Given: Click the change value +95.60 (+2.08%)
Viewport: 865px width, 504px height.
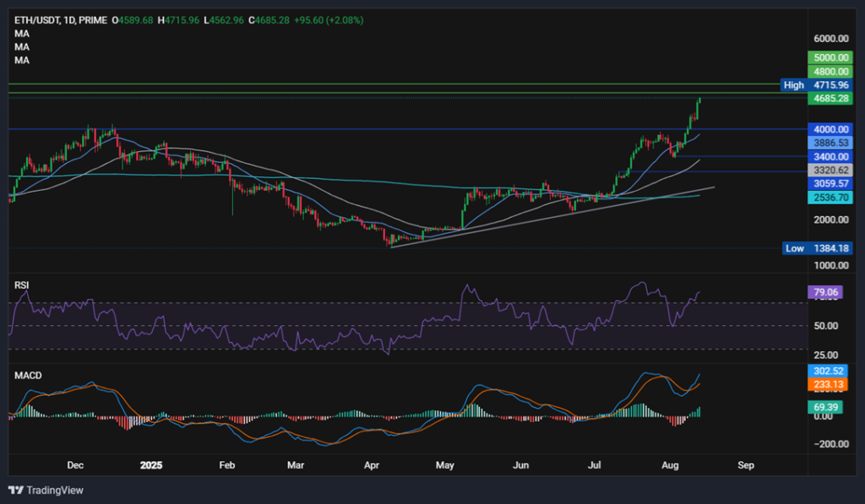Looking at the screenshot, I should click(329, 20).
